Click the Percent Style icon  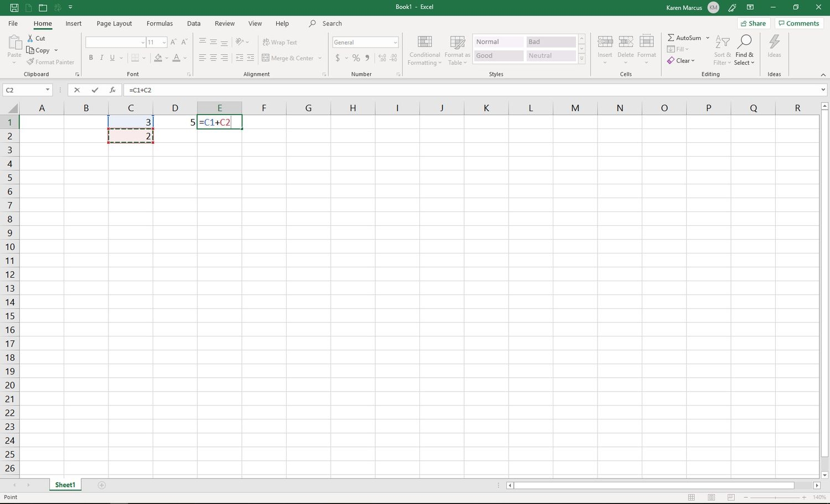coord(356,58)
